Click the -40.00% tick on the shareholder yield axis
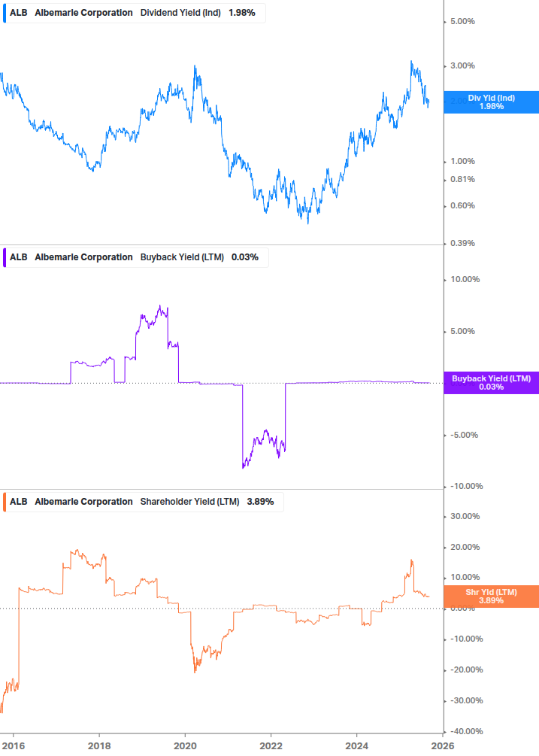 [466, 731]
